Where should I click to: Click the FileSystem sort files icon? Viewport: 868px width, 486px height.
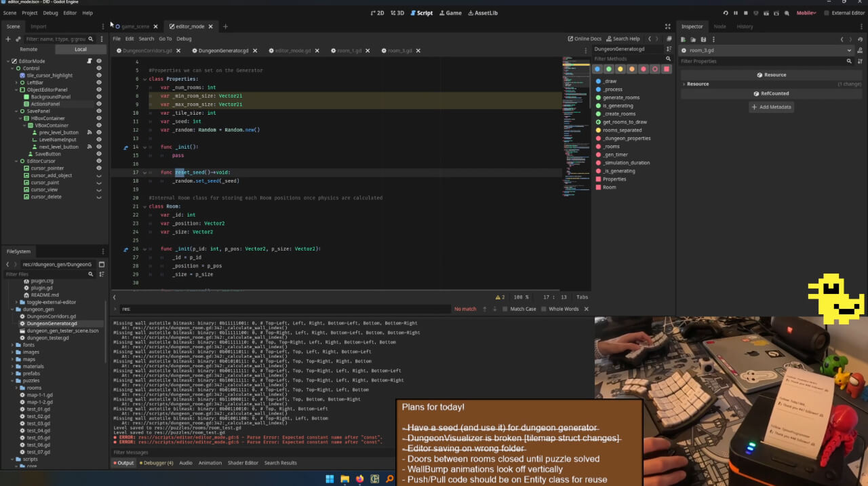[x=102, y=274]
